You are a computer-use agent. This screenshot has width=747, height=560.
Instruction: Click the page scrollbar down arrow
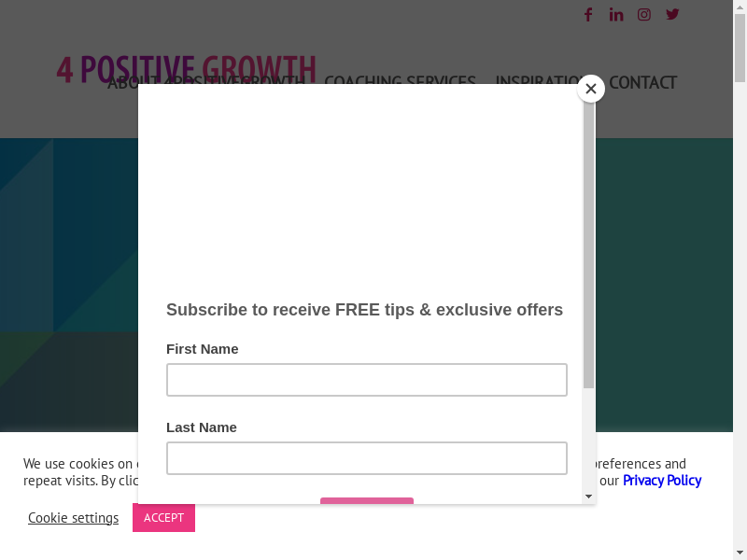point(740,553)
